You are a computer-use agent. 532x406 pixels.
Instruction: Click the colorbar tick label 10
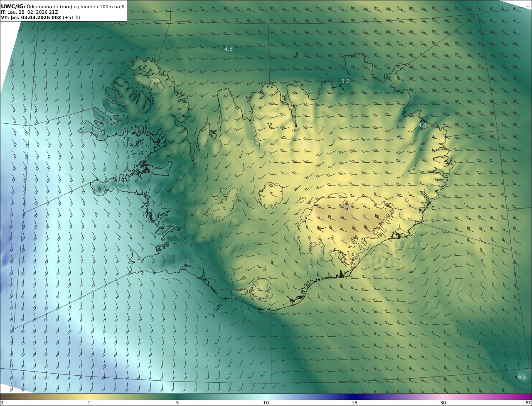coord(266,403)
